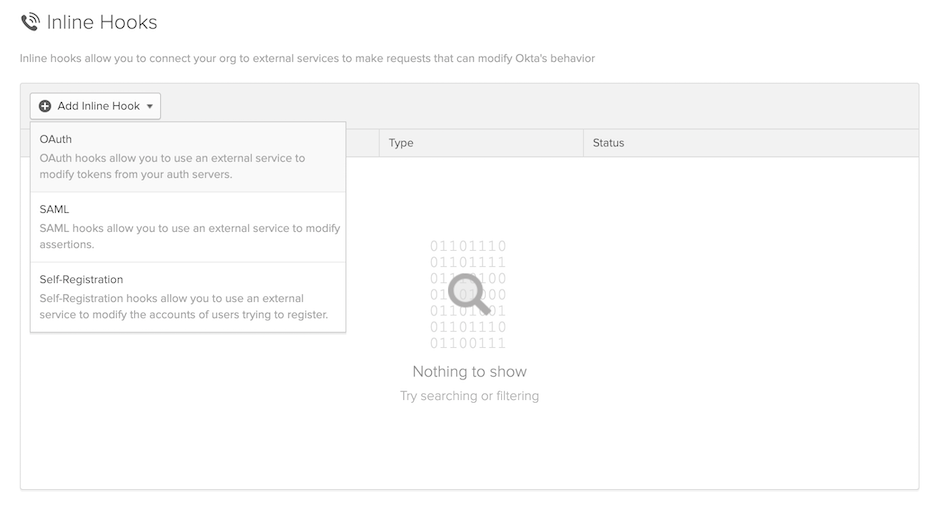Choose the SAML hook option
Image resolution: width=942 pixels, height=517 pixels.
(x=188, y=227)
